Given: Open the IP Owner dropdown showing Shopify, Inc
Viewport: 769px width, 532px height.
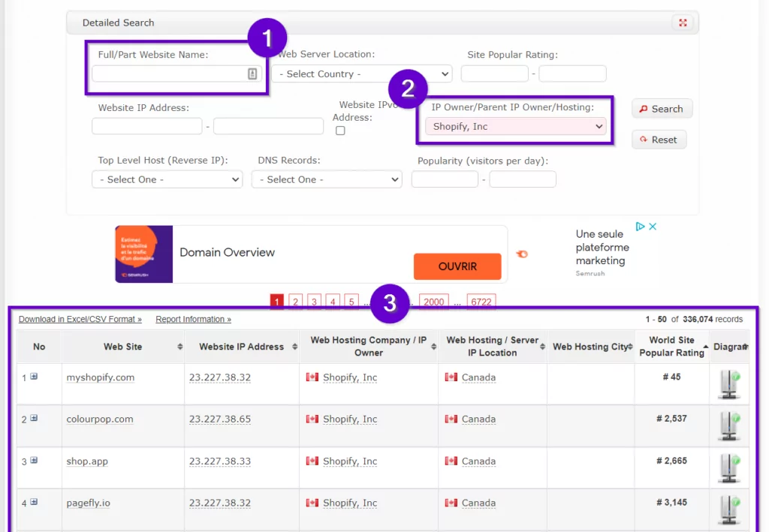Looking at the screenshot, I should 515,126.
